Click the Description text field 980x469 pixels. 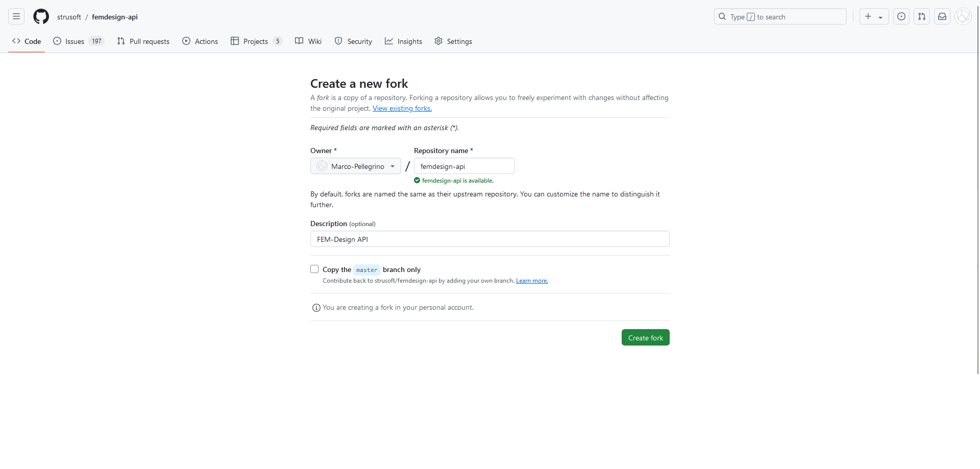[x=489, y=239]
